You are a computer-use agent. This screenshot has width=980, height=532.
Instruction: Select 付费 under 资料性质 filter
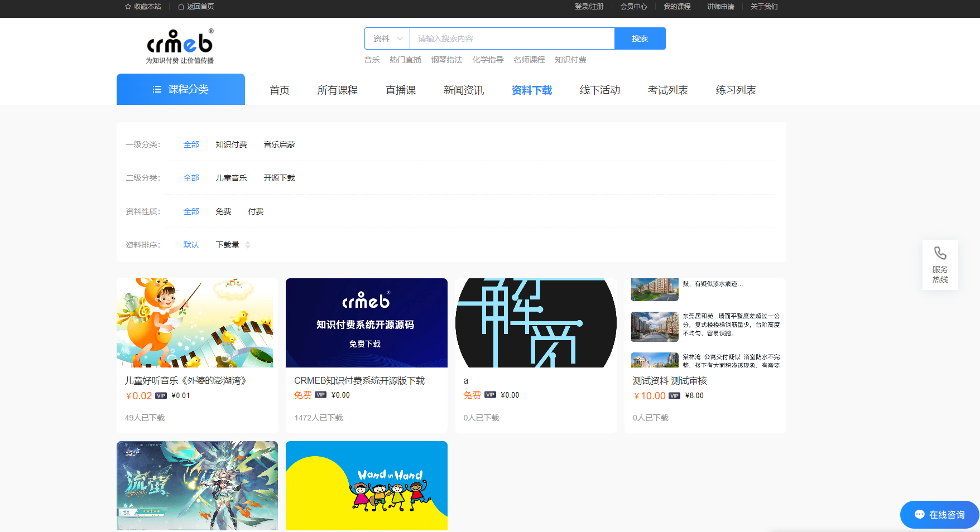256,211
